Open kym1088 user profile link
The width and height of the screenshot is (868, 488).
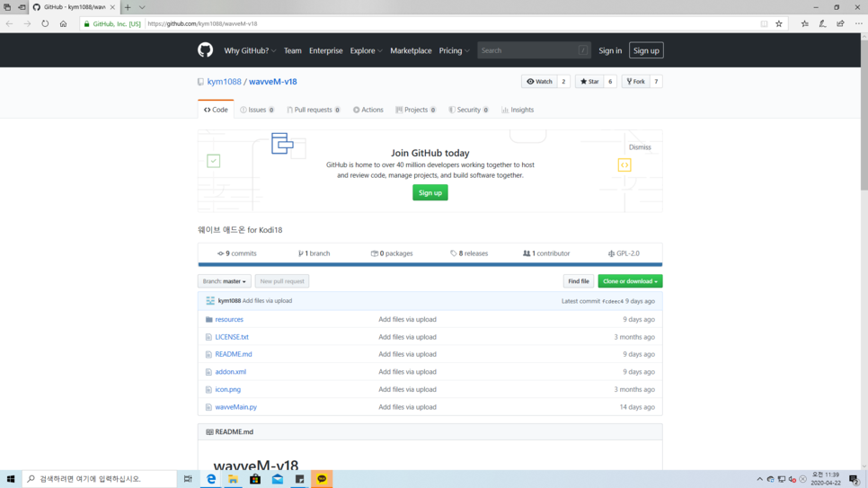point(225,82)
